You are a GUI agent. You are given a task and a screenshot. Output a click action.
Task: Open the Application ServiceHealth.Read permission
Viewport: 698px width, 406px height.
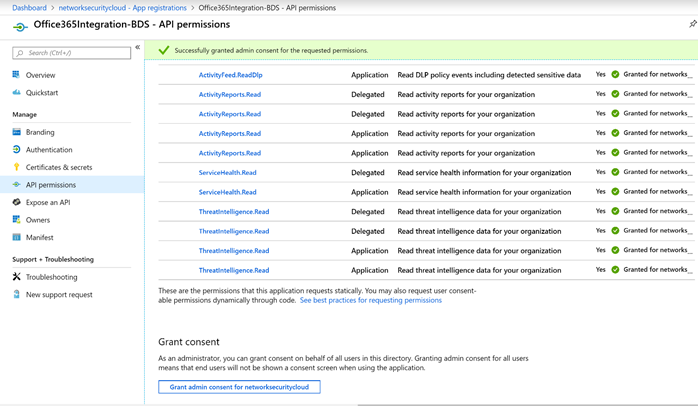click(x=227, y=192)
